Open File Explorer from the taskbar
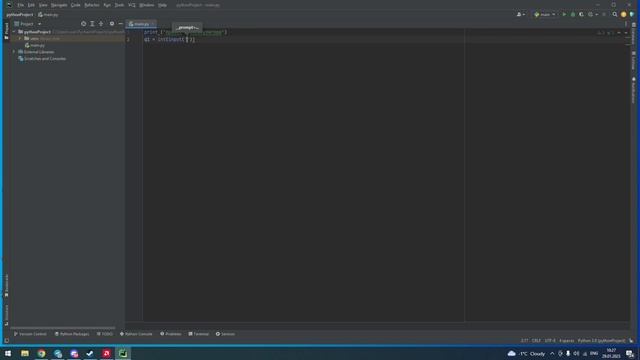Screen dimensions: 640x360 click(x=25, y=353)
